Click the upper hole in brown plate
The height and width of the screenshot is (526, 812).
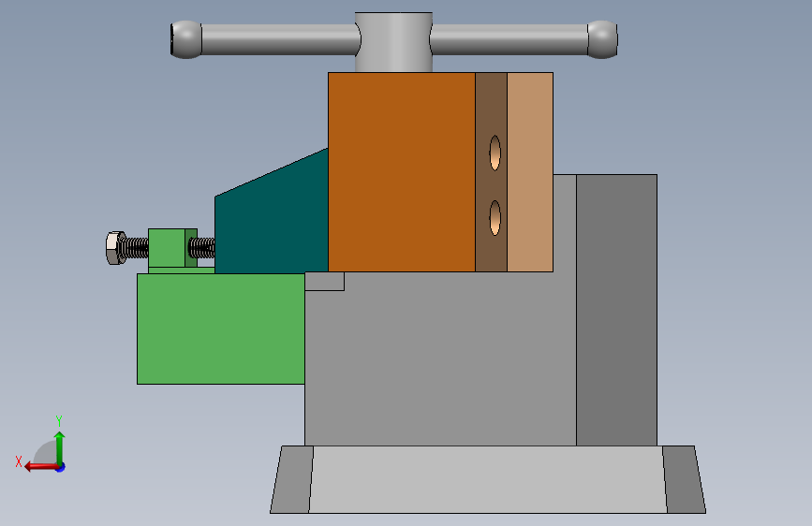(x=495, y=153)
